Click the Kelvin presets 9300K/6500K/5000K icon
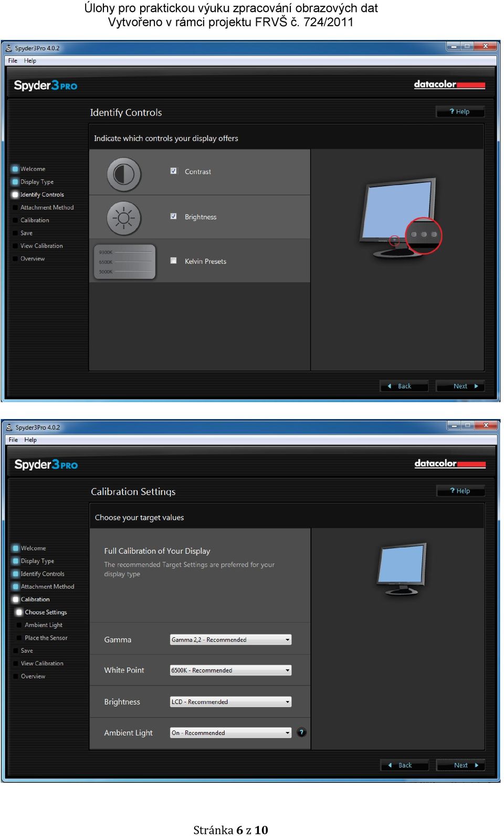Viewport: 504px width, 836px height. click(x=124, y=262)
